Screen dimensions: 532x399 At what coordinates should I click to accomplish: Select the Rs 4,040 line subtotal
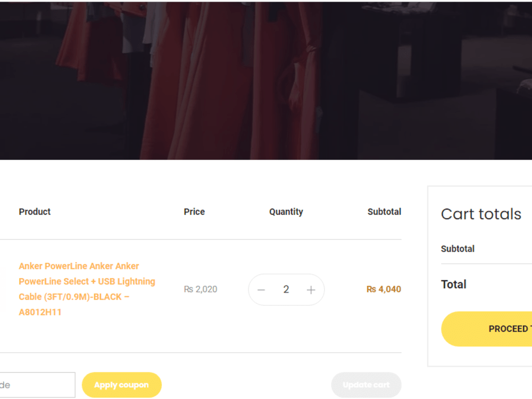384,289
